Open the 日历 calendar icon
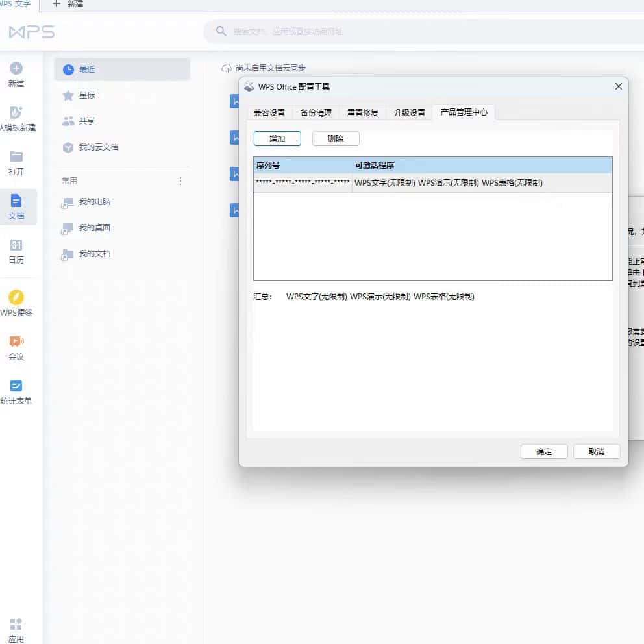Screen dimensions: 644x644 (x=16, y=245)
